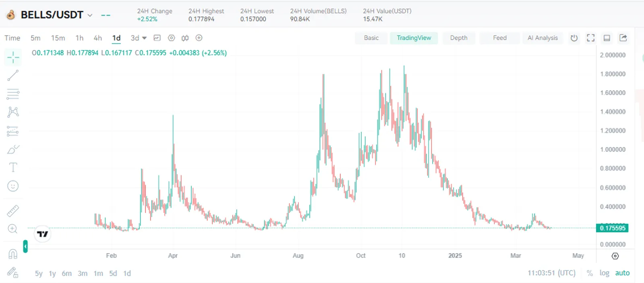Viewport: 644px width, 283px height.
Task: Share the chart via export icon
Action: [x=623, y=38]
